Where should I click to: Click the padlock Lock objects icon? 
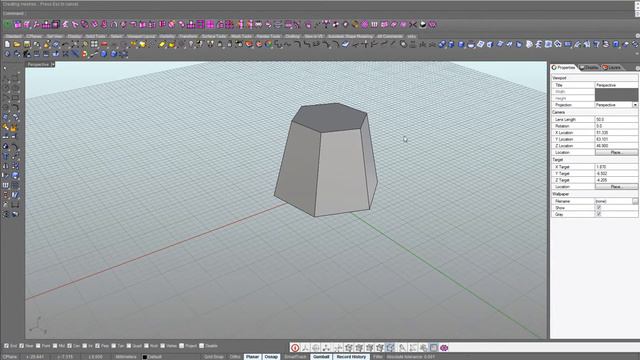click(x=220, y=44)
